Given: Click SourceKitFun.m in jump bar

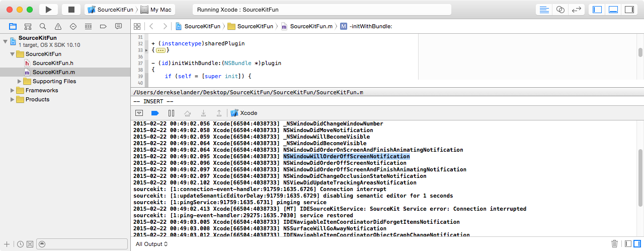Looking at the screenshot, I should tap(306, 26).
